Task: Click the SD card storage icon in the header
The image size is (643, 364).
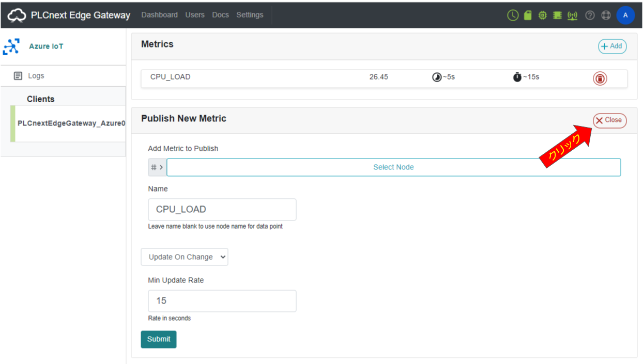Action: pos(527,15)
